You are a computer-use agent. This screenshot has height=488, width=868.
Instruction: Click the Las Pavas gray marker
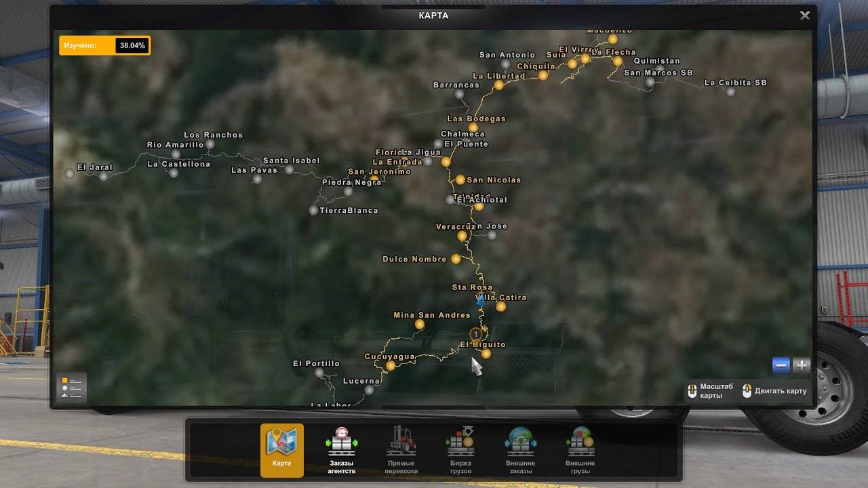(258, 180)
